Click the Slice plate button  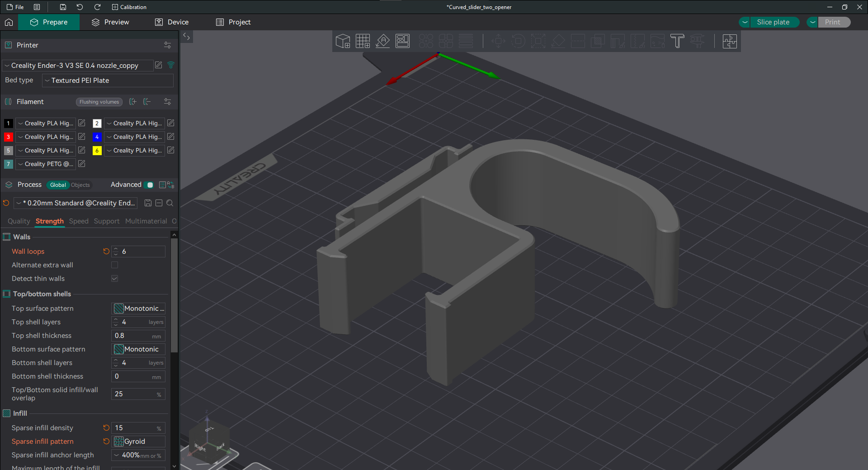point(773,22)
